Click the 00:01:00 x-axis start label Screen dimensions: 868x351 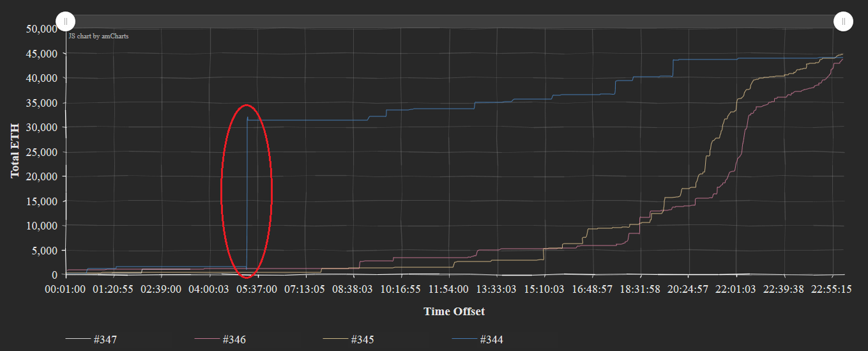coord(65,289)
